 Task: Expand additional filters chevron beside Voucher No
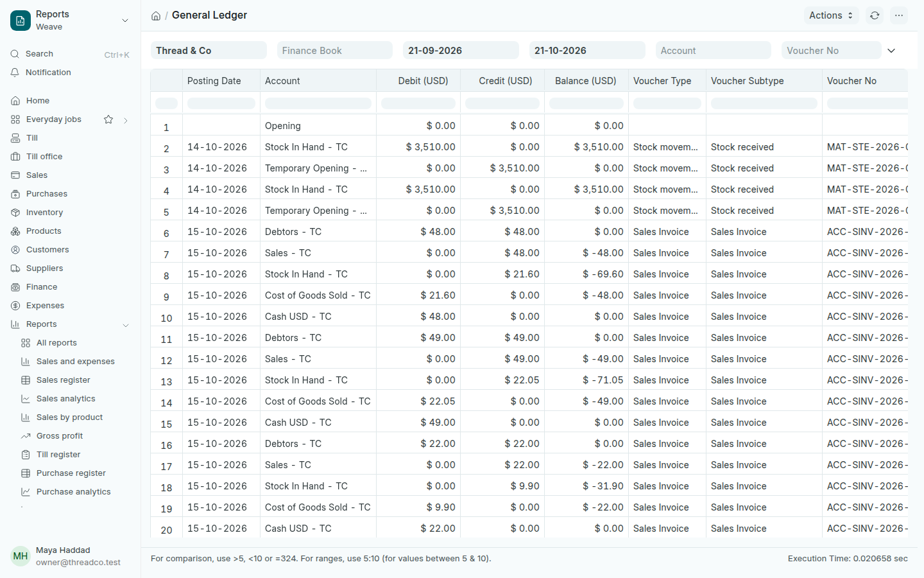891,51
